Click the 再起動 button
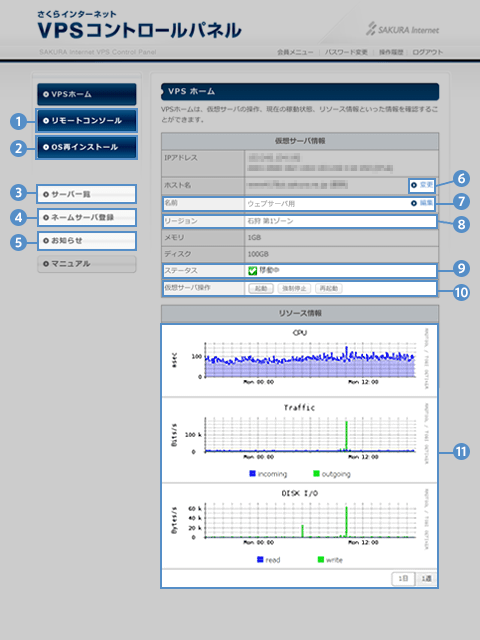Screen dimensions: 480x640 [328, 289]
